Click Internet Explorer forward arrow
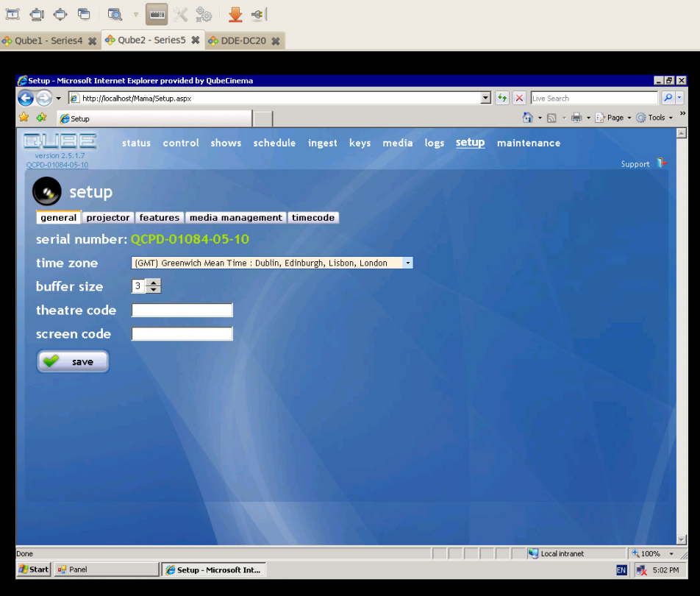The image size is (700, 596). tap(44, 98)
